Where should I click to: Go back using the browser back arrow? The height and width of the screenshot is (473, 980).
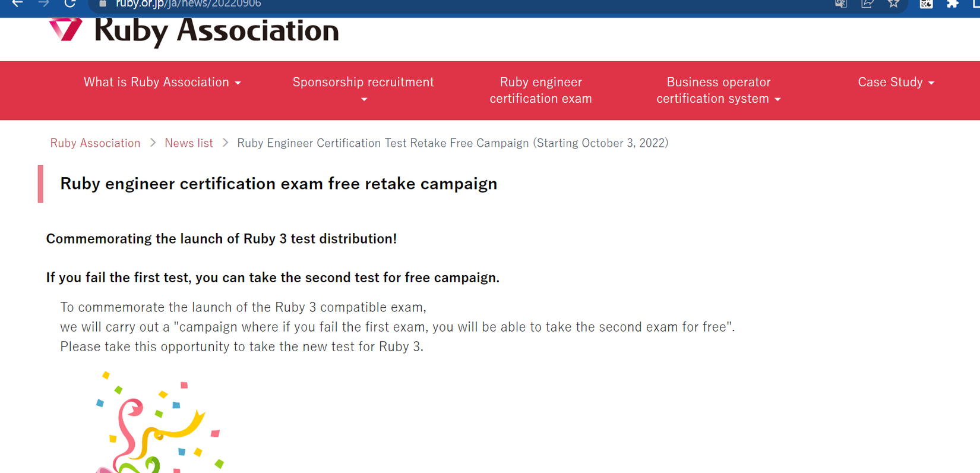point(17,3)
